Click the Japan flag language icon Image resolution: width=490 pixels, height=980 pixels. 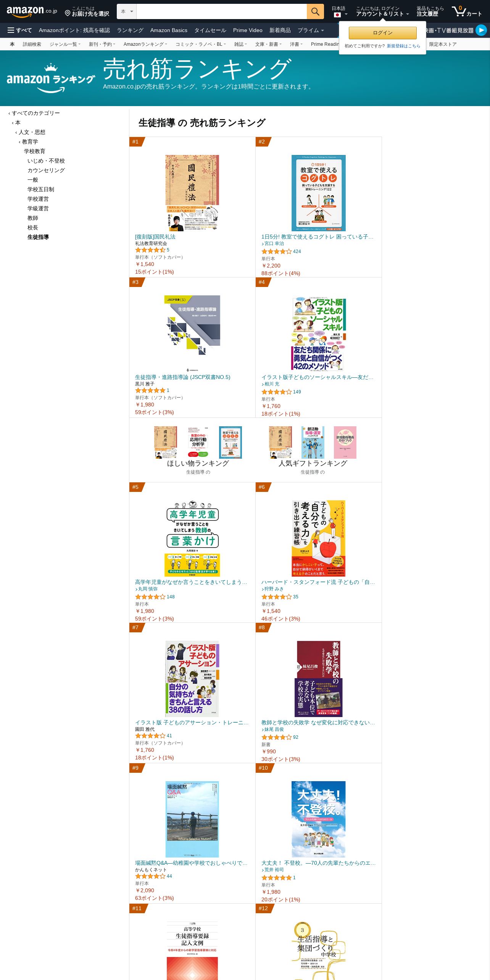[337, 15]
